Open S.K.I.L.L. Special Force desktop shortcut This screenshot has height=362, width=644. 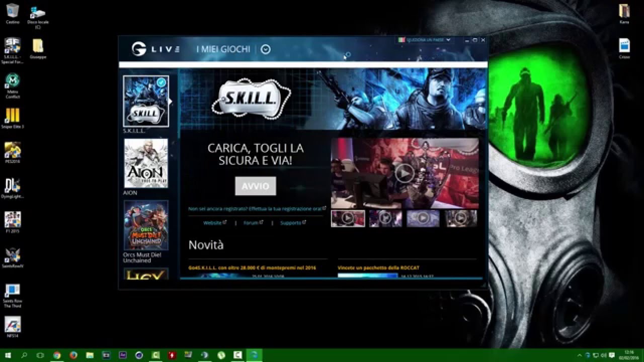tap(13, 51)
